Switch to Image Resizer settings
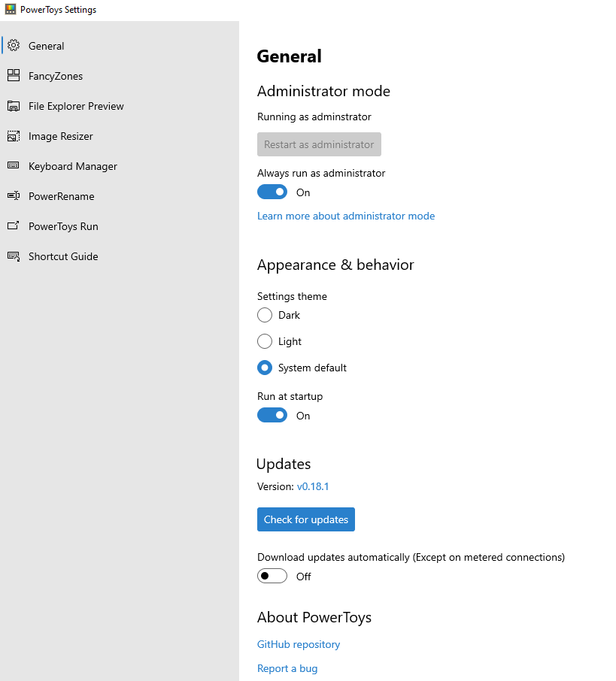The image size is (616, 681). [120, 136]
